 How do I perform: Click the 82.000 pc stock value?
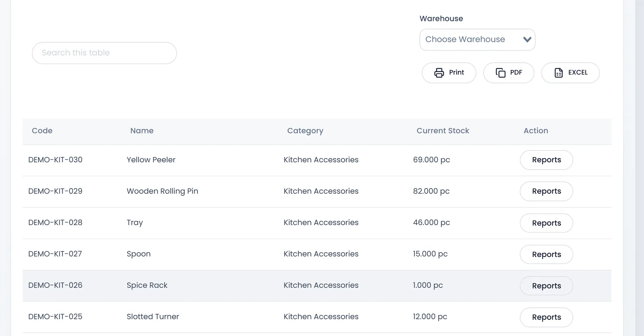[x=431, y=191]
